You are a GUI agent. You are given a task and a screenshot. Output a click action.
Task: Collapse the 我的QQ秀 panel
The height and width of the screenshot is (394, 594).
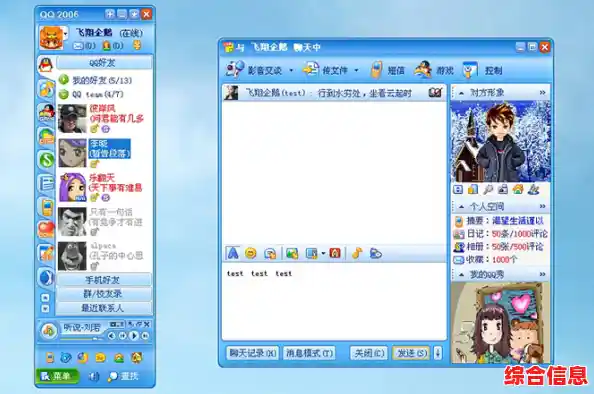click(461, 274)
